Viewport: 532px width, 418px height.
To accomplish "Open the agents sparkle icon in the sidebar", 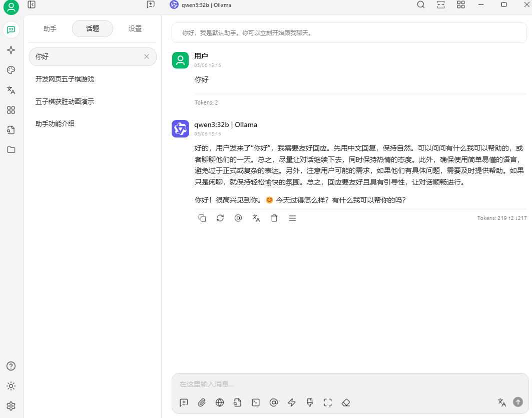I will [x=11, y=50].
